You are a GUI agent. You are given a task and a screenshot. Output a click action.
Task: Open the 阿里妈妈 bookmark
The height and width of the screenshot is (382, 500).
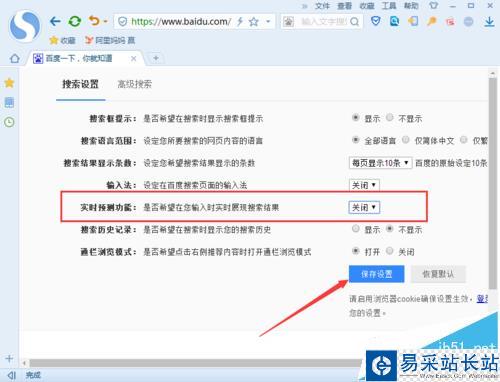click(110, 40)
